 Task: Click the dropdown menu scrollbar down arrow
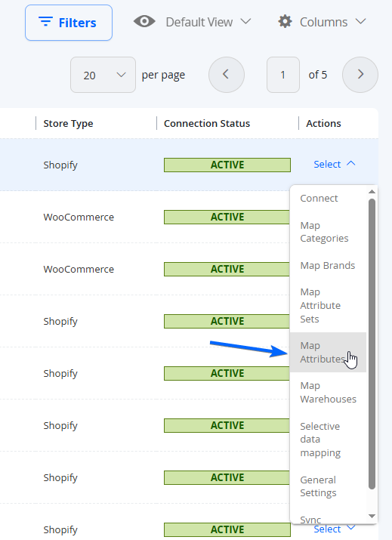tap(372, 516)
